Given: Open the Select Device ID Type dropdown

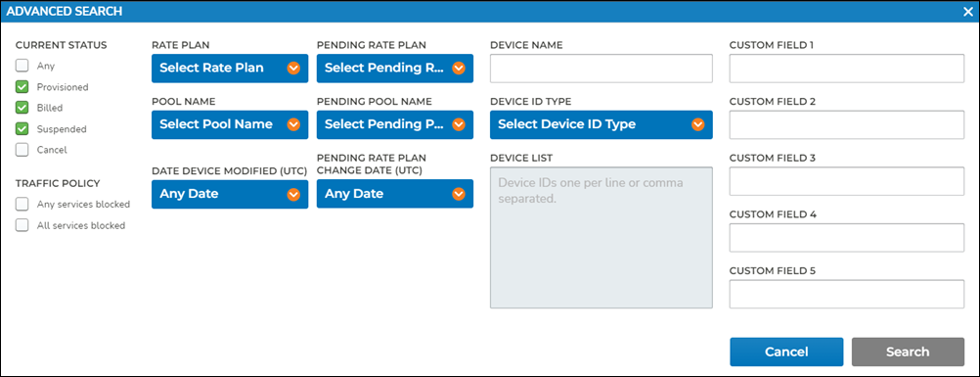Looking at the screenshot, I should pyautogui.click(x=601, y=124).
